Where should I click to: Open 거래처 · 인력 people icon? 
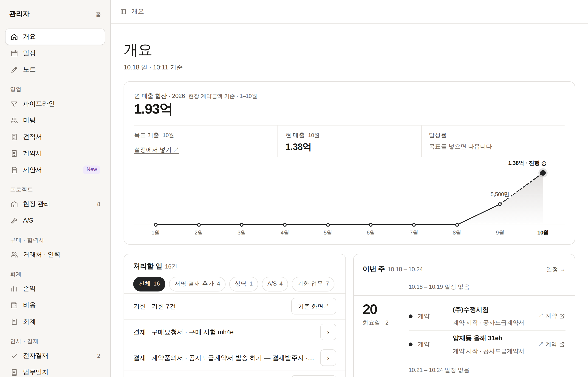[x=14, y=255]
